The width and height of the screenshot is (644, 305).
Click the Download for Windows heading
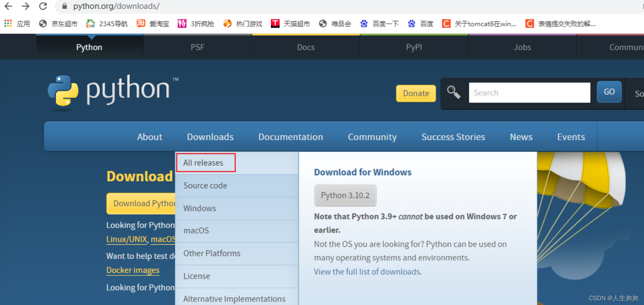coord(363,172)
